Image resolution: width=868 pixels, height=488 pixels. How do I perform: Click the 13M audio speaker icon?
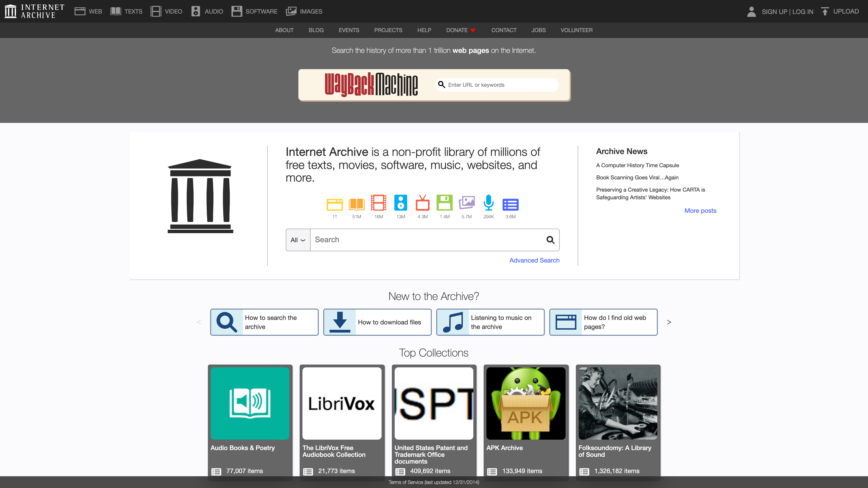click(x=401, y=203)
